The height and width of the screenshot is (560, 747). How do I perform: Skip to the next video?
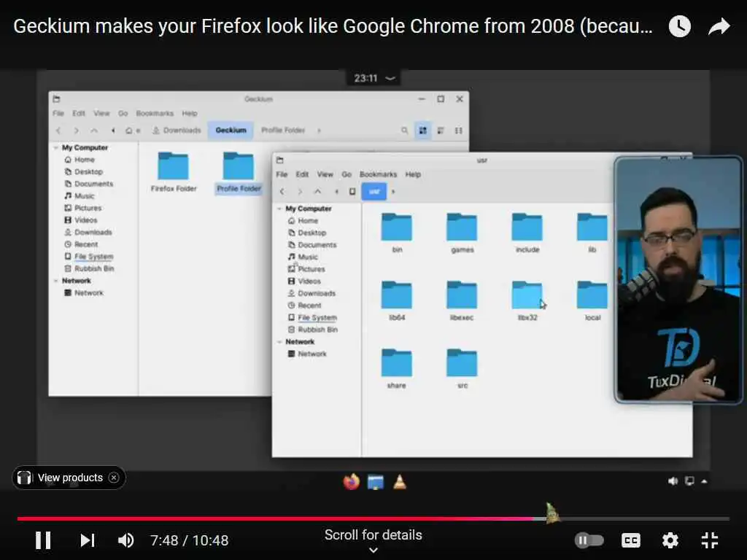click(x=88, y=540)
